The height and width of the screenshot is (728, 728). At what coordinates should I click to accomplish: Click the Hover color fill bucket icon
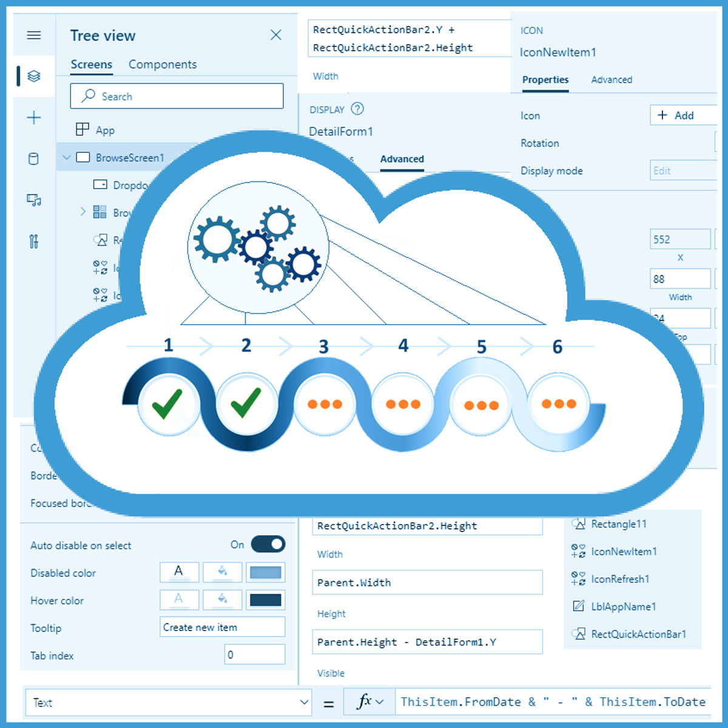[223, 599]
